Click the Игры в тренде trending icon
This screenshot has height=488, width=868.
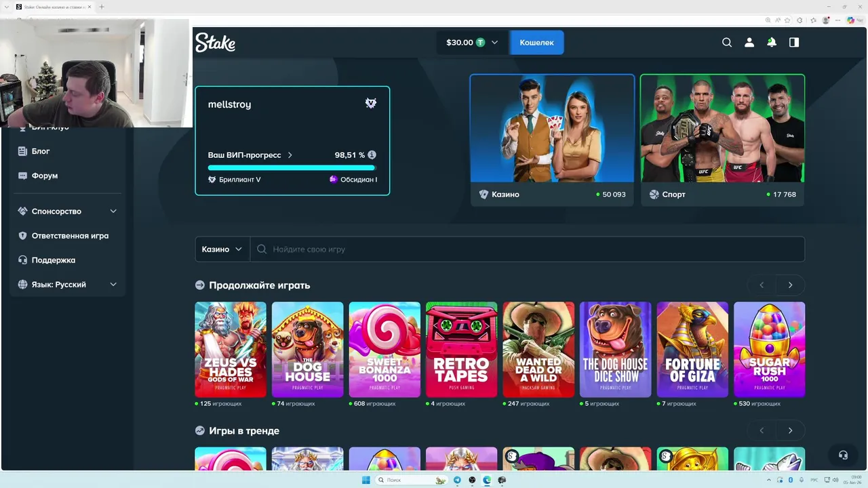[200, 430]
